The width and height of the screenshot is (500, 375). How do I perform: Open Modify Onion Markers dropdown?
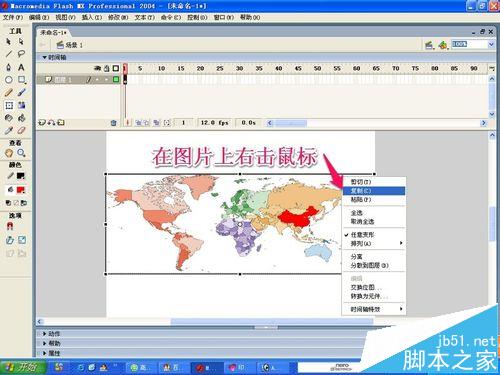pos(167,123)
